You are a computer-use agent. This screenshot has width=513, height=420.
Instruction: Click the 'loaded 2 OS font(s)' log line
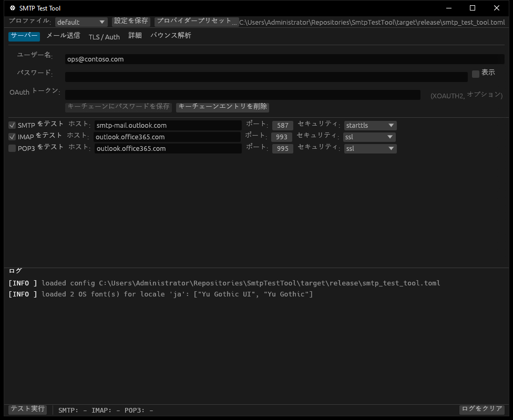tap(161, 294)
